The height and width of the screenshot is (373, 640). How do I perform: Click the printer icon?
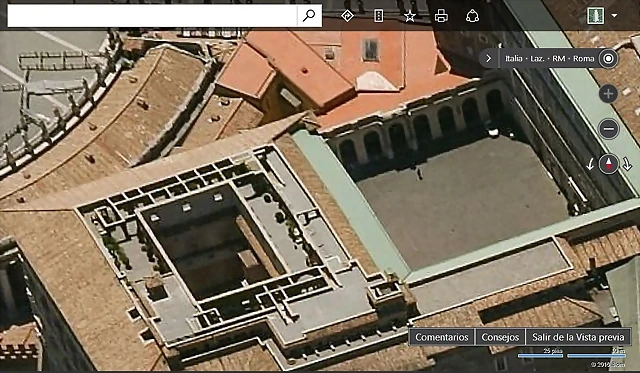(x=441, y=16)
